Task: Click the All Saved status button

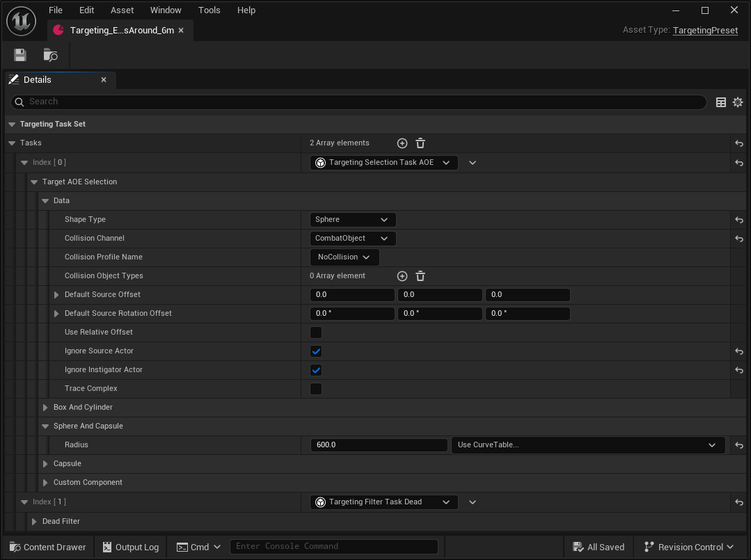Action: pos(599,547)
